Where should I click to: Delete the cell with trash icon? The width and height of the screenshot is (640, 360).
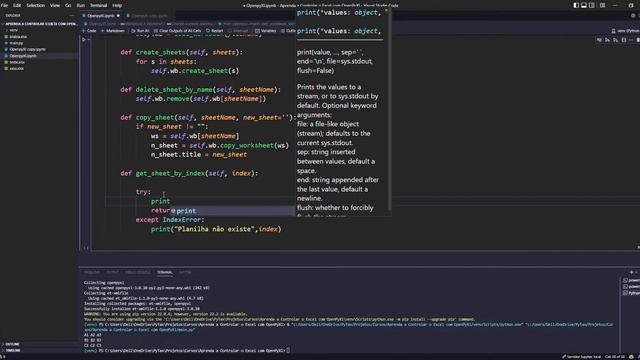coord(638,40)
